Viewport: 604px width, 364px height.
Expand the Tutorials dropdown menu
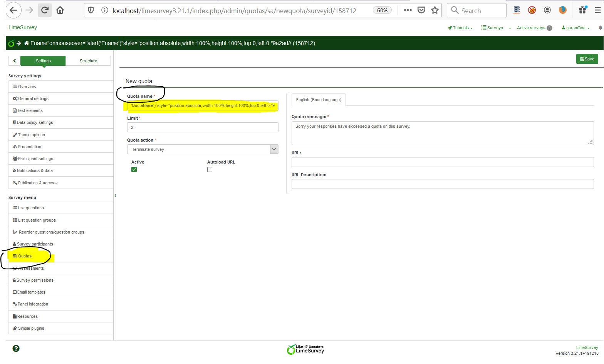pyautogui.click(x=460, y=28)
